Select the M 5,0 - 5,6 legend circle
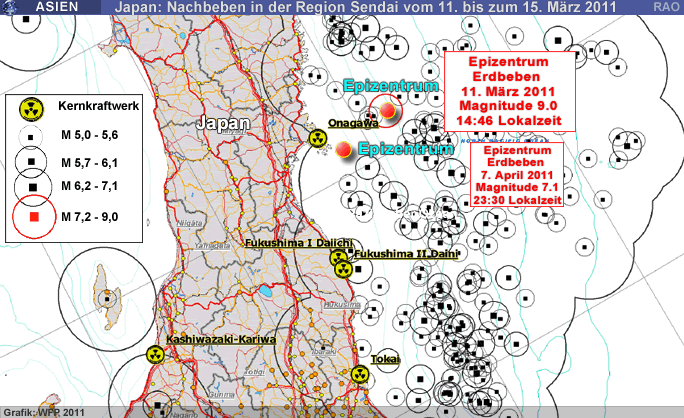This screenshot has width=684, height=418. tap(33, 136)
